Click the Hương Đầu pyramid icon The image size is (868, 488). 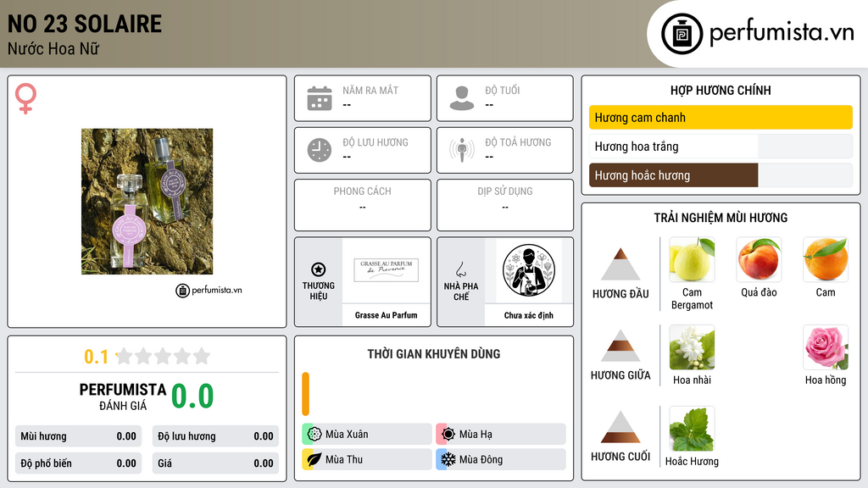[620, 264]
